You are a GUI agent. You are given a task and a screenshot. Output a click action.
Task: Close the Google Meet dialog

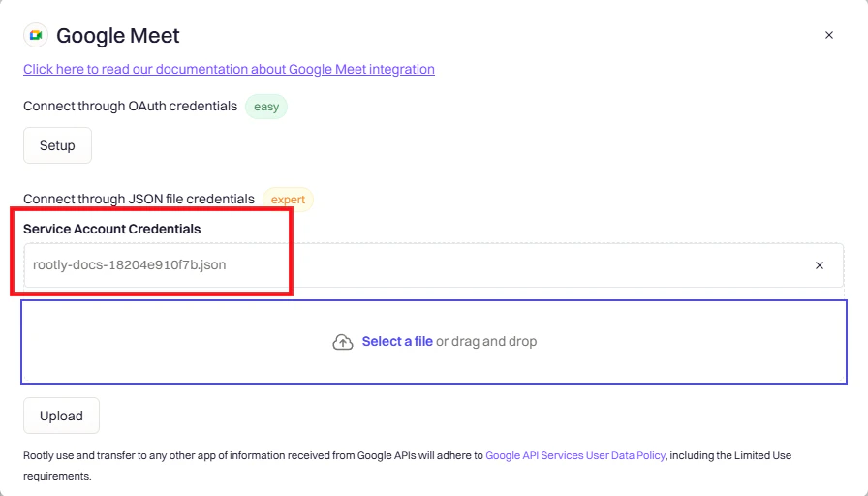[x=828, y=35]
